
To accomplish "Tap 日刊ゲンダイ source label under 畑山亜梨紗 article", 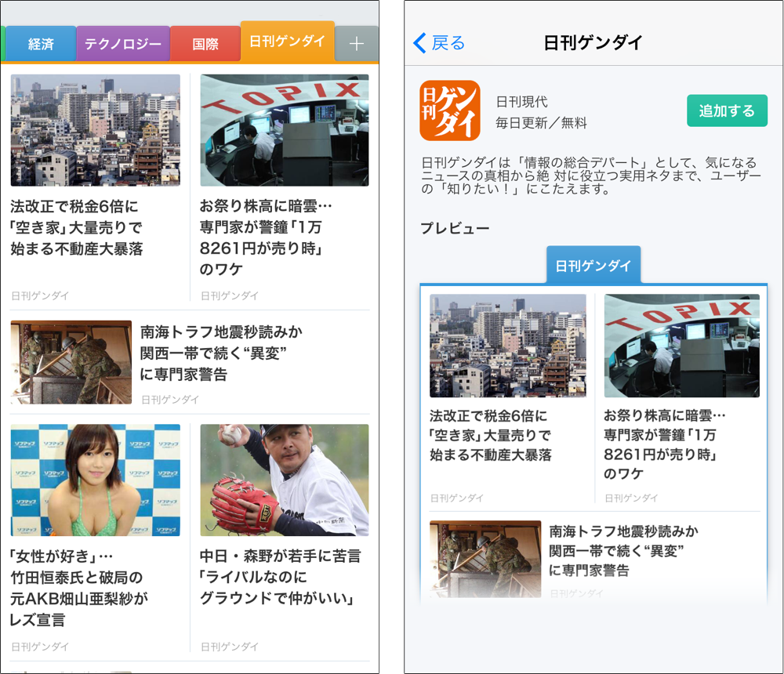I will [x=40, y=647].
